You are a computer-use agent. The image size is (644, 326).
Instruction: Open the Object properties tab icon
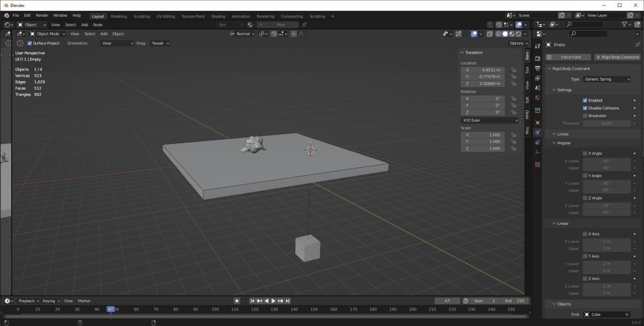537,122
